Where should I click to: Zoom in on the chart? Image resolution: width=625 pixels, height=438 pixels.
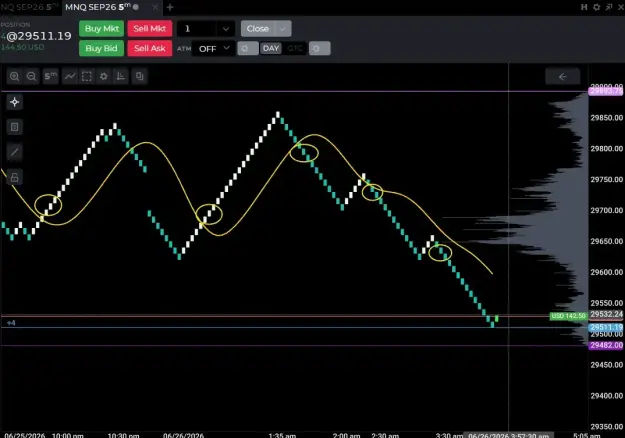pyautogui.click(x=14, y=76)
